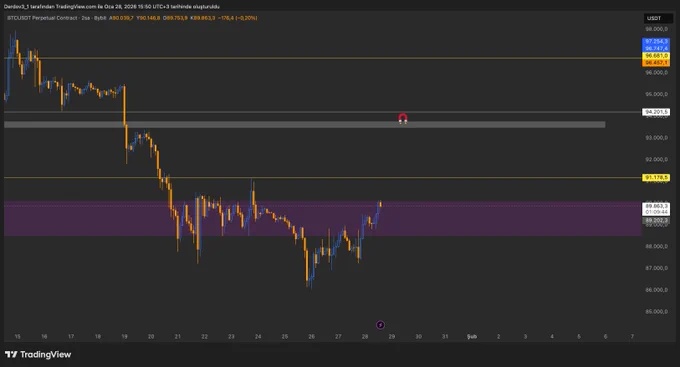Click date 28 on the time axis
This screenshot has height=367, width=680.
click(365, 337)
